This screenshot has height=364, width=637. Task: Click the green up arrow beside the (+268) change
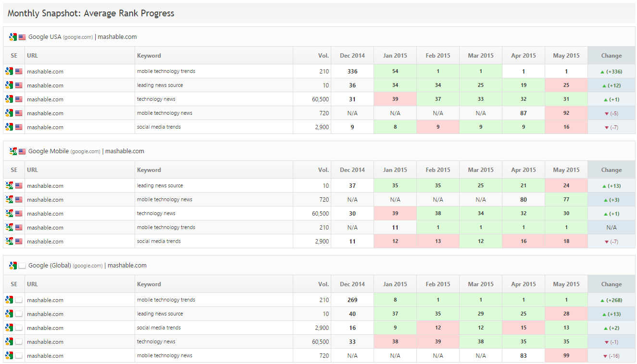point(602,300)
